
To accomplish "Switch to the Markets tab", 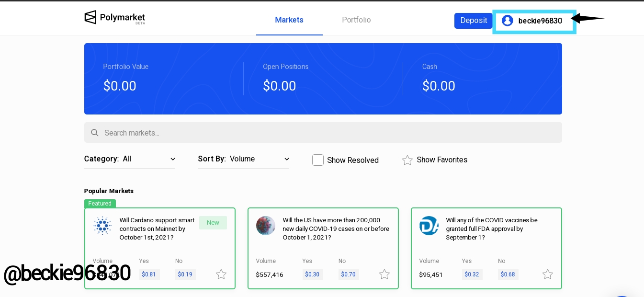I will point(289,20).
